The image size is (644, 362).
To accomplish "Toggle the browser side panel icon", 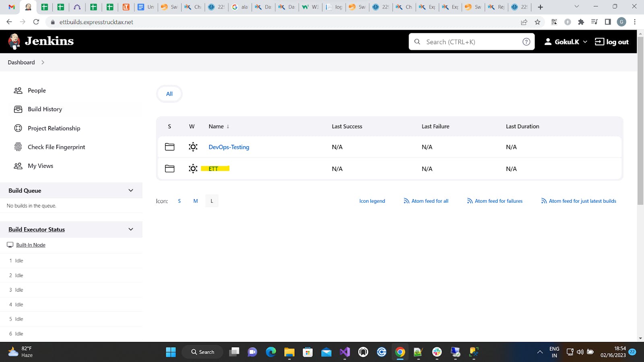I will coord(608,22).
